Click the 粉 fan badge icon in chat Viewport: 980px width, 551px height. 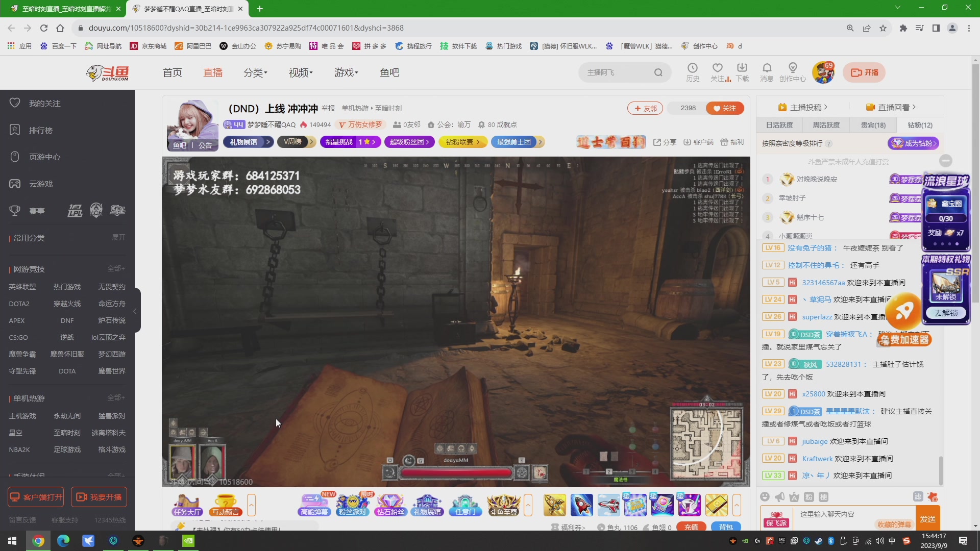click(x=809, y=497)
